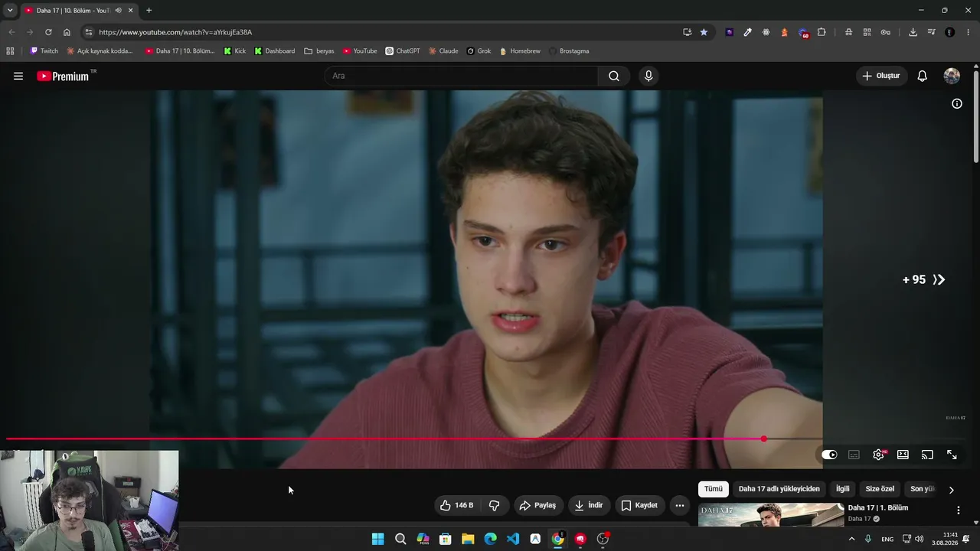Open browser Downloads icon
This screenshot has height=551, width=980.
[x=913, y=32]
